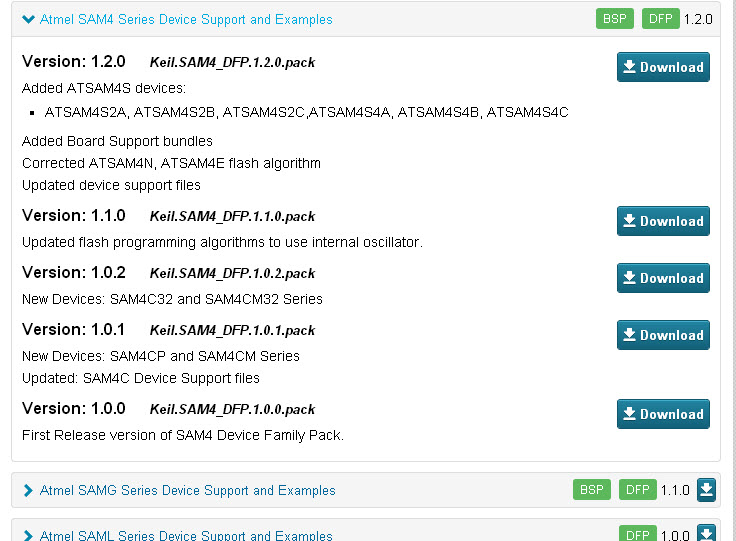The height and width of the screenshot is (541, 736).
Task: Click 'Added Board Support bundles' text
Action: pos(117,141)
